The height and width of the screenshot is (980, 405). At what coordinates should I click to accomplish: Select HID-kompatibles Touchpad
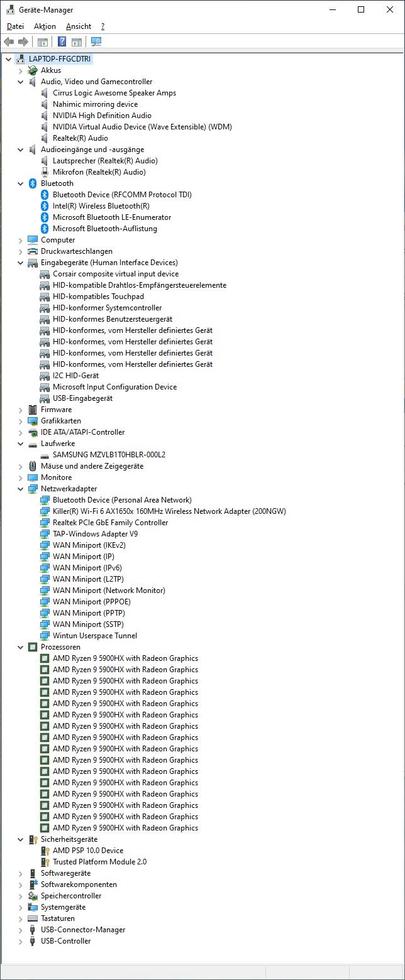[98, 297]
